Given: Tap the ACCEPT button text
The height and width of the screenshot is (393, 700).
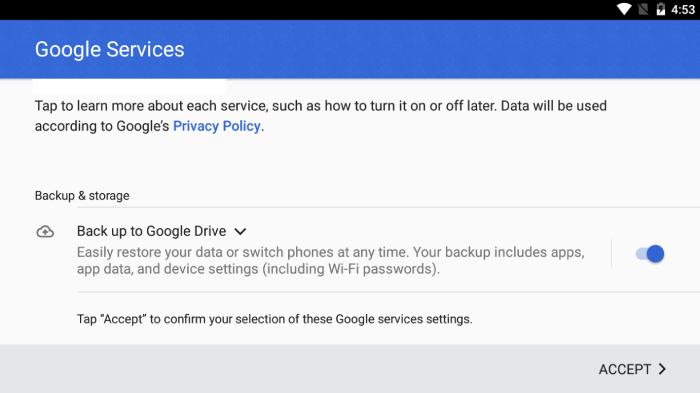Looking at the screenshot, I should point(625,369).
